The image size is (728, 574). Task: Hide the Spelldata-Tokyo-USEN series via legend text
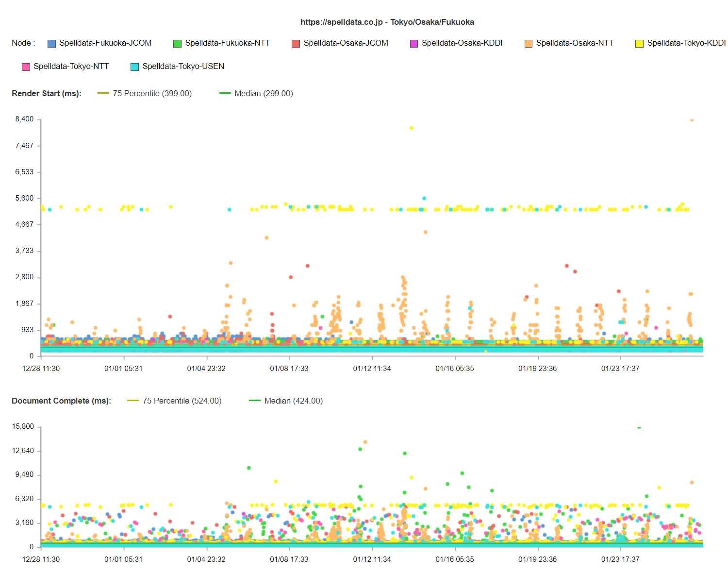[183, 67]
